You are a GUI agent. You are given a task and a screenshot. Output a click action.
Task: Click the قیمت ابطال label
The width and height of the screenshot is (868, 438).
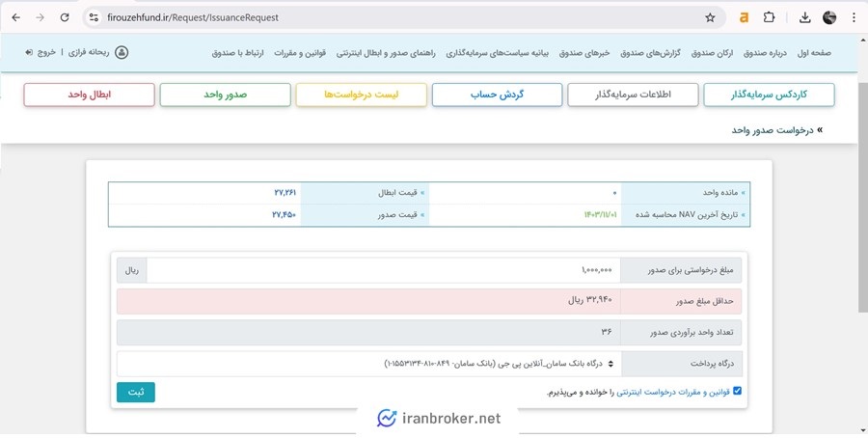(x=397, y=193)
